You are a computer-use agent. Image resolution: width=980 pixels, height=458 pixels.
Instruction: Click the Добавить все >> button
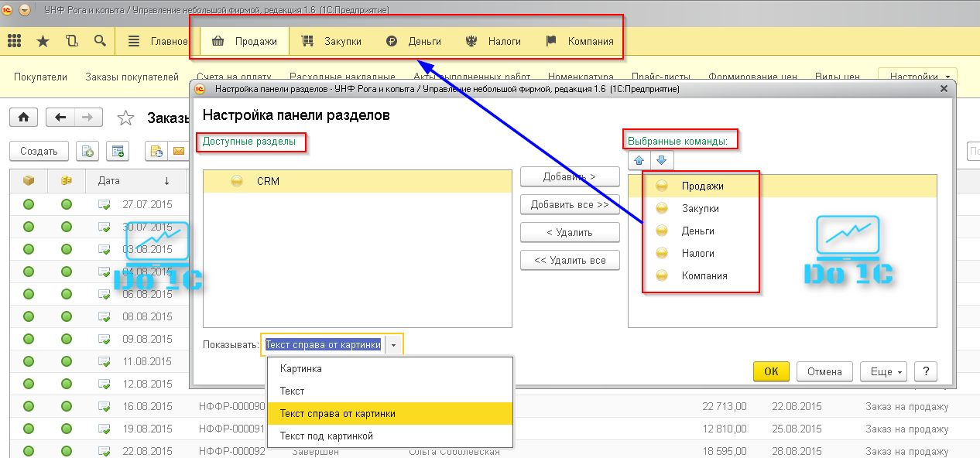point(570,204)
